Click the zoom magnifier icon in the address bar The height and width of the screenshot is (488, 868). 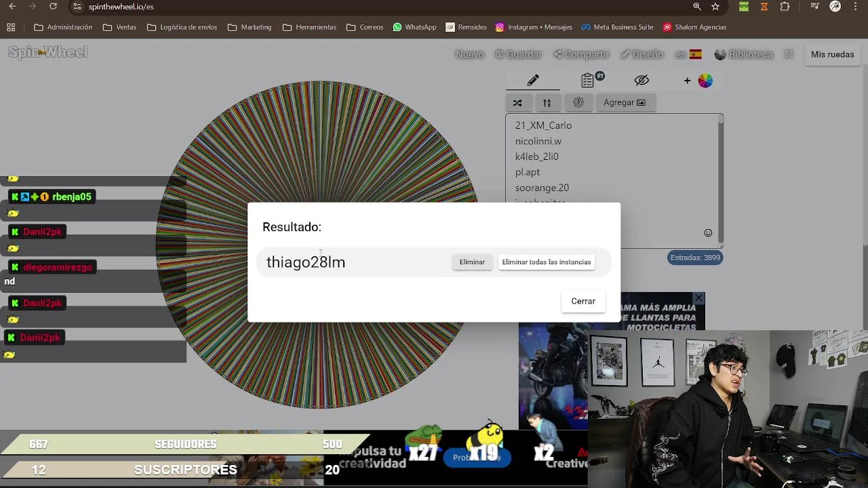click(x=697, y=7)
